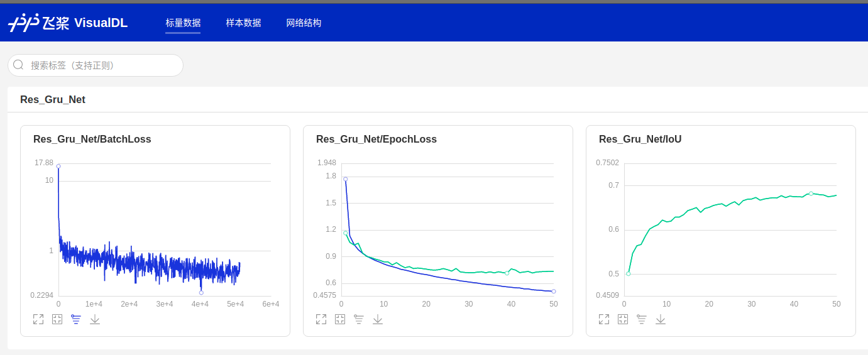Maximize the BatchLoss chart

tap(38, 319)
